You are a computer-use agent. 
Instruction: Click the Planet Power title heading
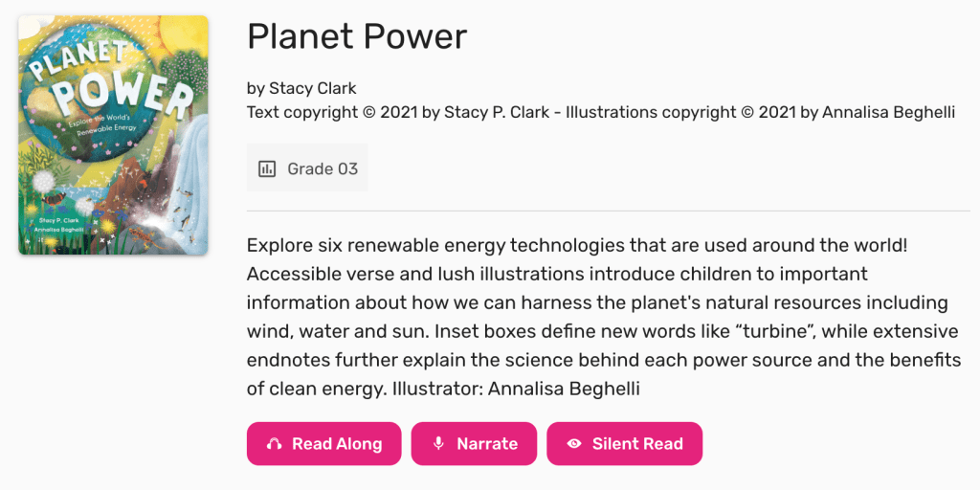tap(357, 36)
